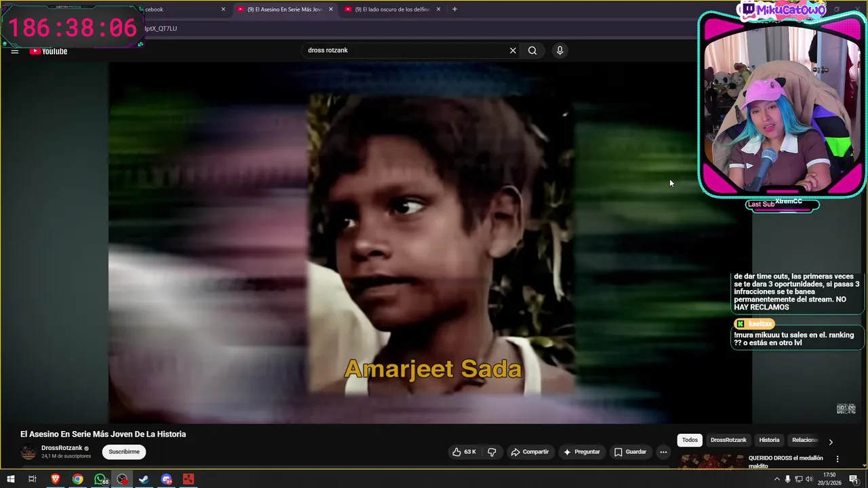Go to YouTube home via logo
Viewport: 868px width, 488px height.
point(48,52)
